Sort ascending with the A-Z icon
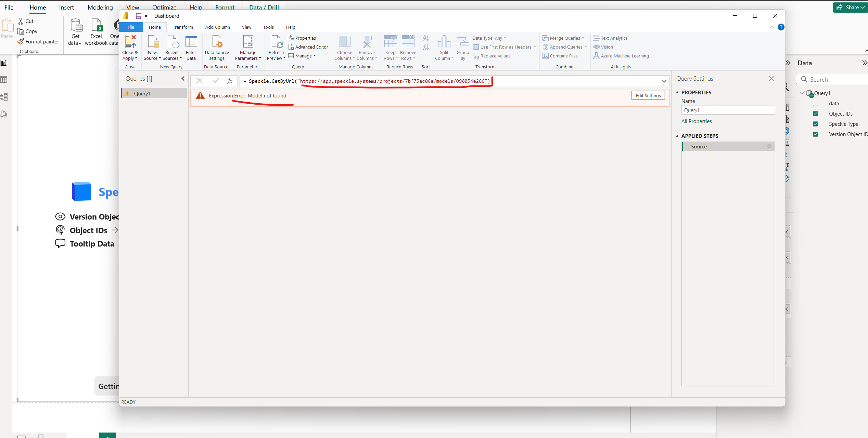868x438 pixels. 426,38
